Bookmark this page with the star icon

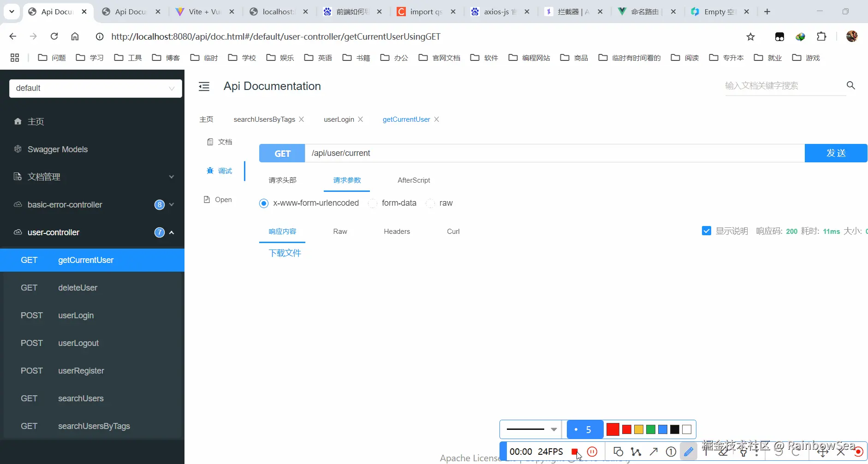tap(750, 36)
